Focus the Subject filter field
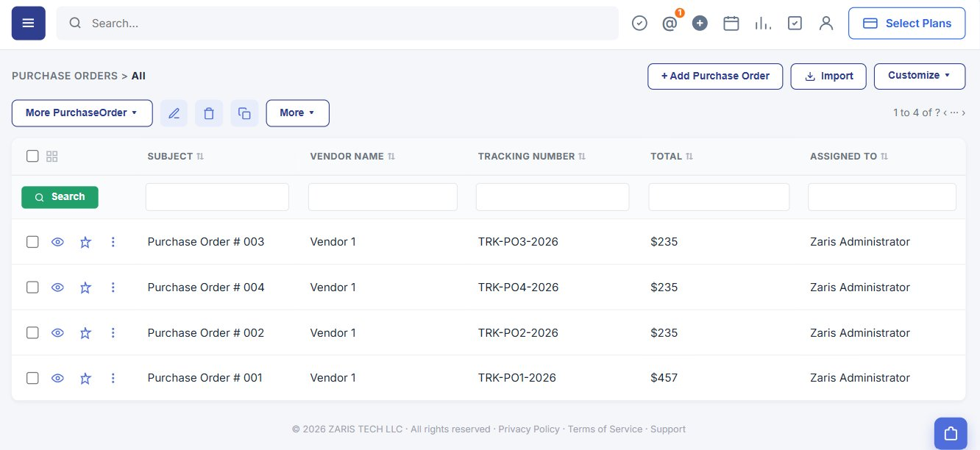This screenshot has width=980, height=450. [217, 197]
